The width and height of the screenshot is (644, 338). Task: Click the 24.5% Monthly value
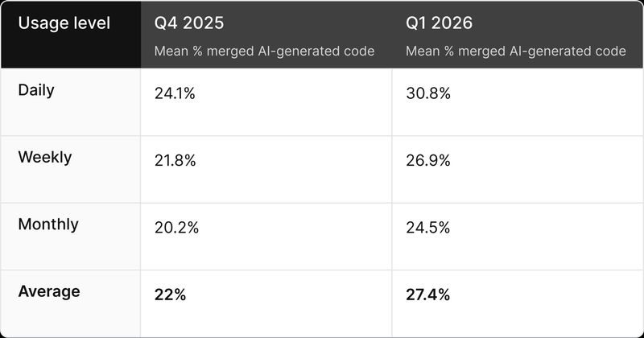click(428, 228)
